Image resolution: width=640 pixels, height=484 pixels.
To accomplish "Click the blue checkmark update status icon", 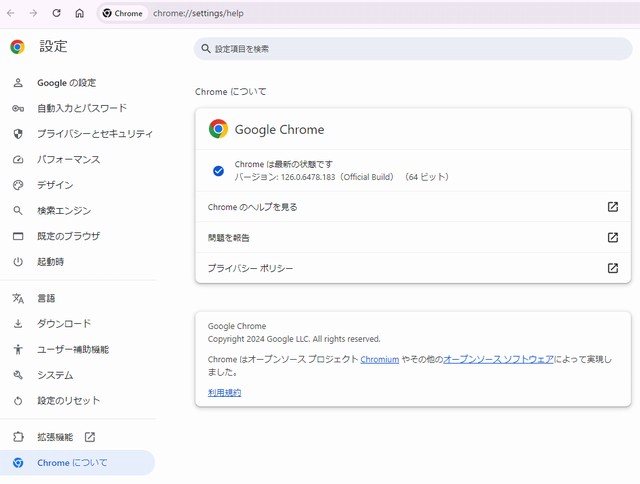I will click(218, 171).
